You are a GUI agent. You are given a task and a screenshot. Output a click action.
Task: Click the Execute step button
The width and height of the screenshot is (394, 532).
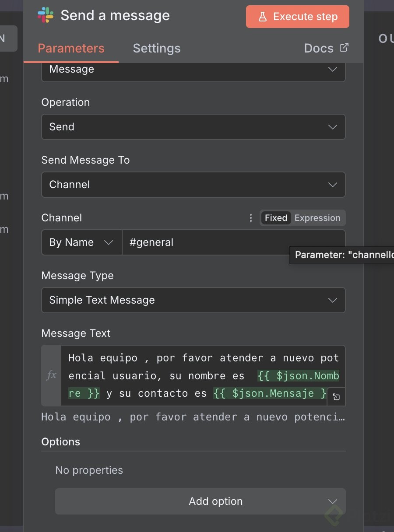(298, 17)
